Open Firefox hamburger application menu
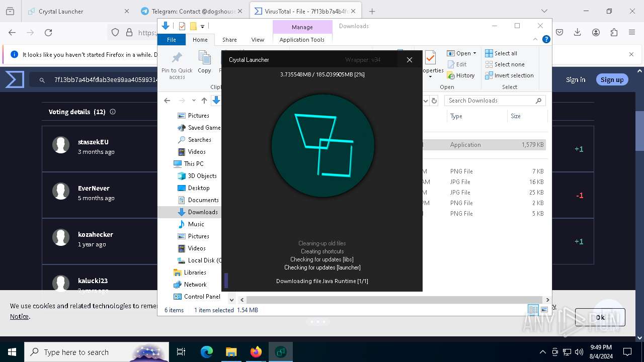Viewport: 644px width, 362px height. [x=632, y=32]
